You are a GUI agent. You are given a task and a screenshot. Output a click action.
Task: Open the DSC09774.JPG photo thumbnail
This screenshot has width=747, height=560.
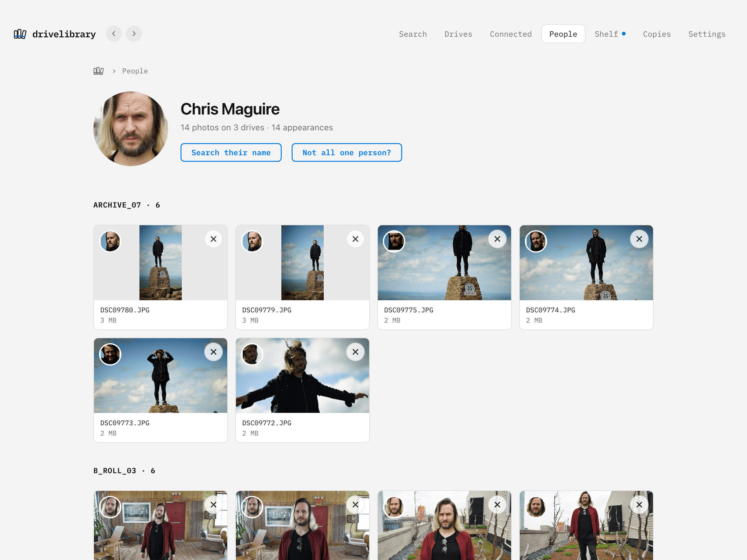tap(586, 263)
